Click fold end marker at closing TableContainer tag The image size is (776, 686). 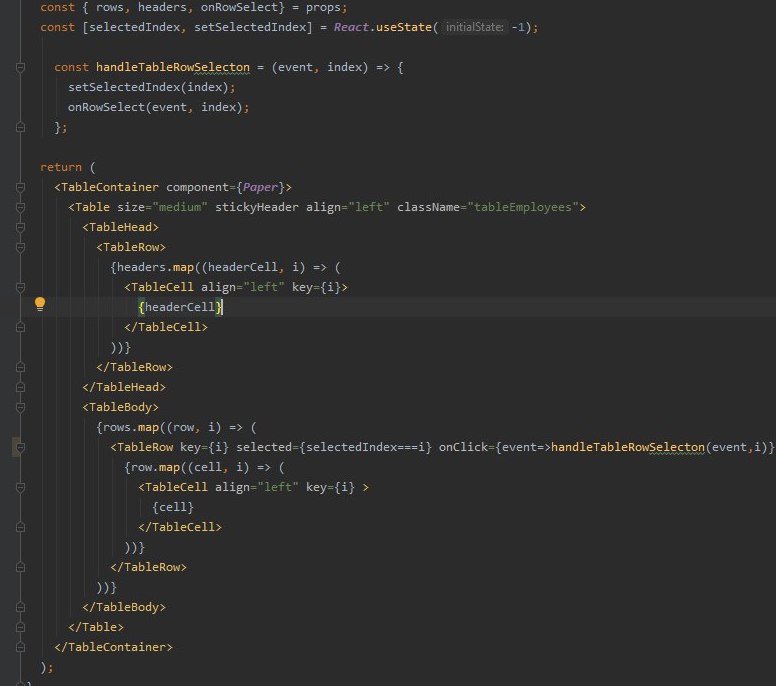coord(20,647)
